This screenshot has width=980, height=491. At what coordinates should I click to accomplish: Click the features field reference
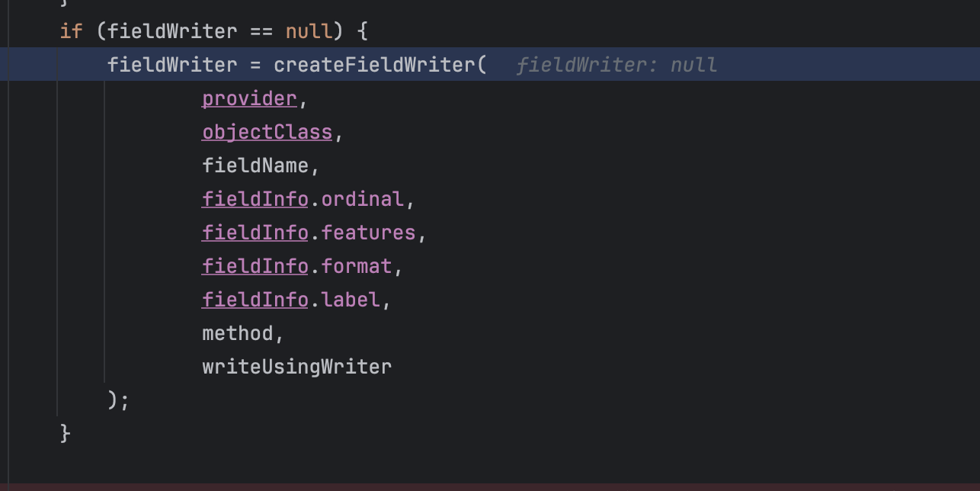click(368, 233)
